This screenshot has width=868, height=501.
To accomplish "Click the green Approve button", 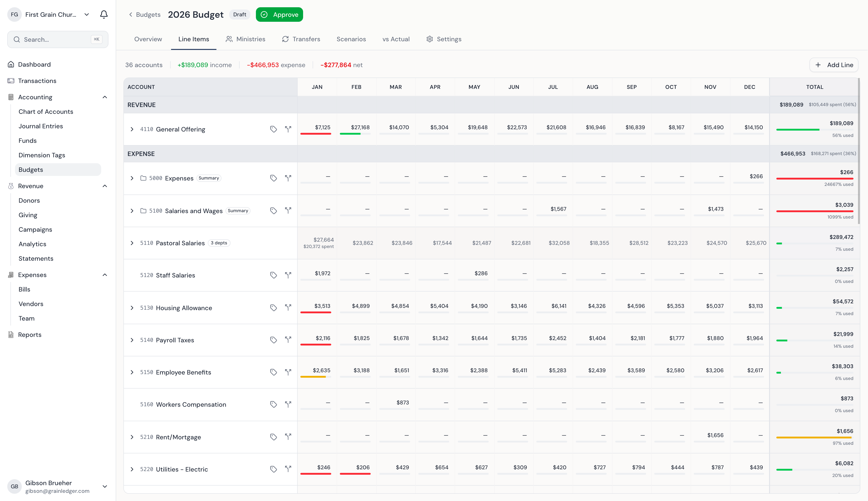I will click(x=279, y=15).
